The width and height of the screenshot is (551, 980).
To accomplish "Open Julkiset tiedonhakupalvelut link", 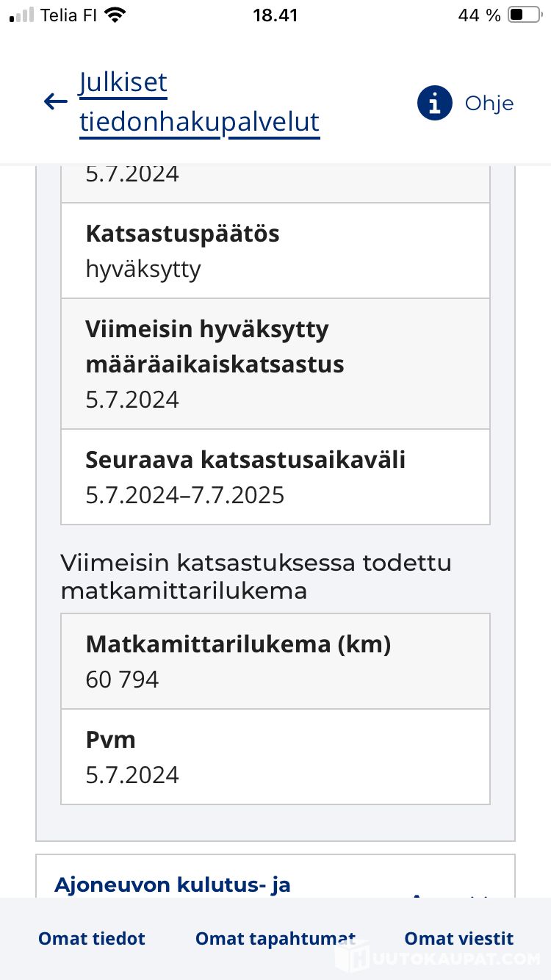I will [199, 103].
